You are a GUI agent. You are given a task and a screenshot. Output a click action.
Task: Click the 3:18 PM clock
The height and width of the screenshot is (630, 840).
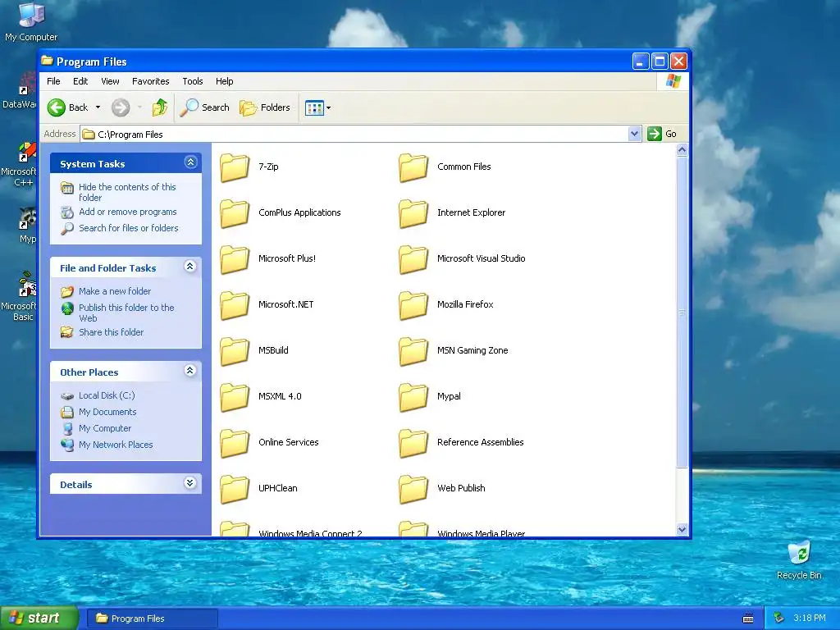tap(810, 619)
